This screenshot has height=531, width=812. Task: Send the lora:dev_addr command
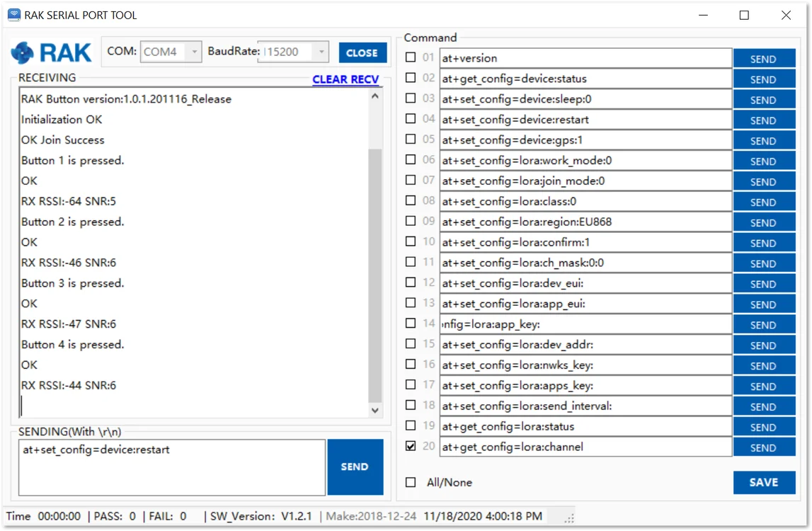tap(764, 345)
